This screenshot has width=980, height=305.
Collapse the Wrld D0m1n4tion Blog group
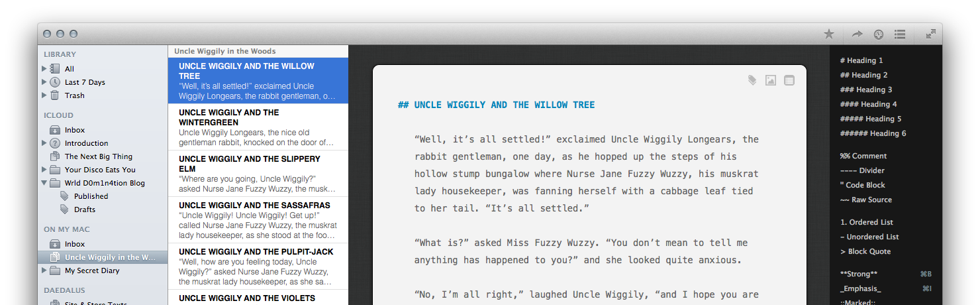[x=44, y=183]
